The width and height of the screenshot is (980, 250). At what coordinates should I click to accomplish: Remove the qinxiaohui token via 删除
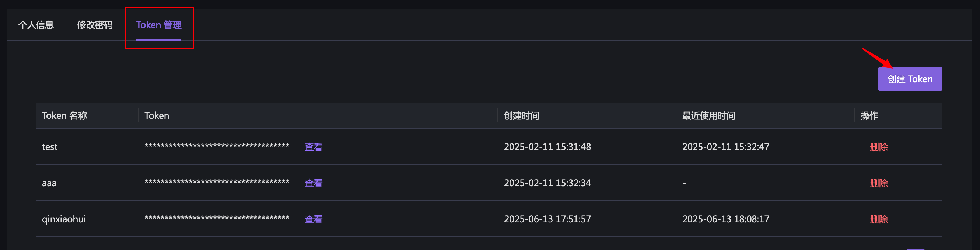(878, 219)
